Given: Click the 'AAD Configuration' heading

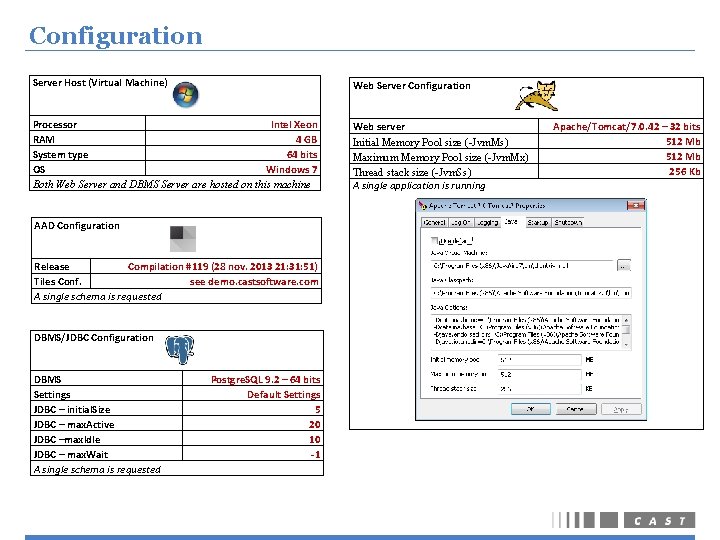Looking at the screenshot, I should click(77, 225).
